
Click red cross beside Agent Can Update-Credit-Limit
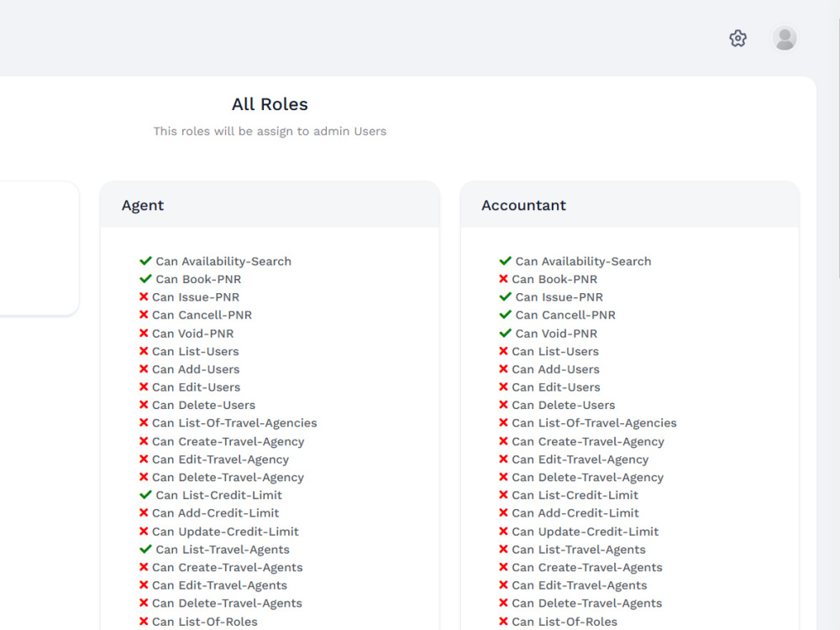(144, 532)
